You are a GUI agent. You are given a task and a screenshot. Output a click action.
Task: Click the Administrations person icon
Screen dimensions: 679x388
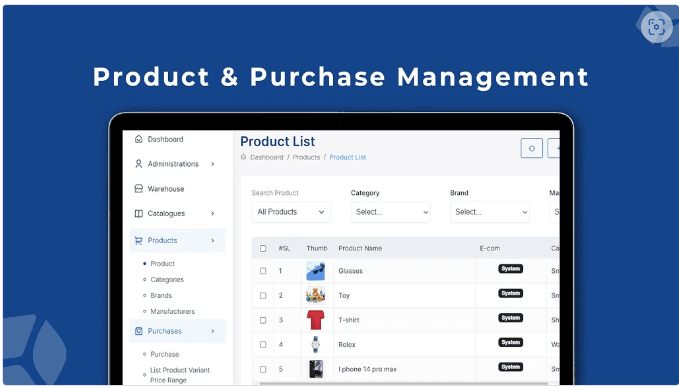[x=139, y=164]
